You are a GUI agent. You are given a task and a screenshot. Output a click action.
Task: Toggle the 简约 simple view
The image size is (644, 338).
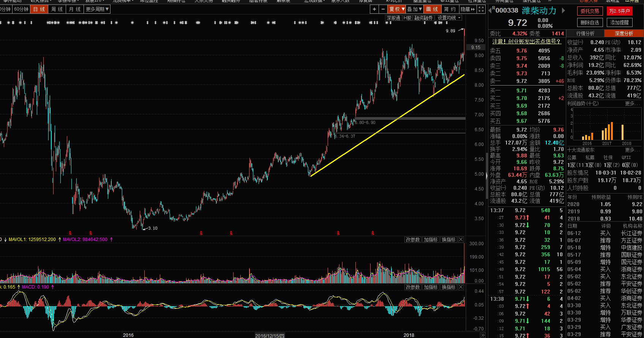(450, 9)
